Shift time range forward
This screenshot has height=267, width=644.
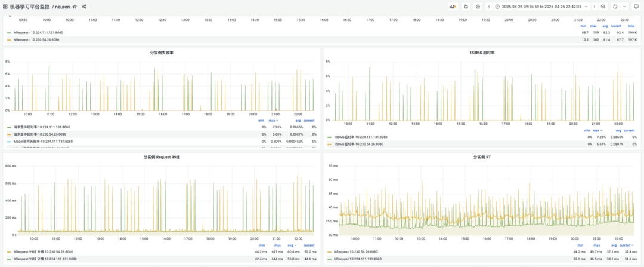coord(595,7)
